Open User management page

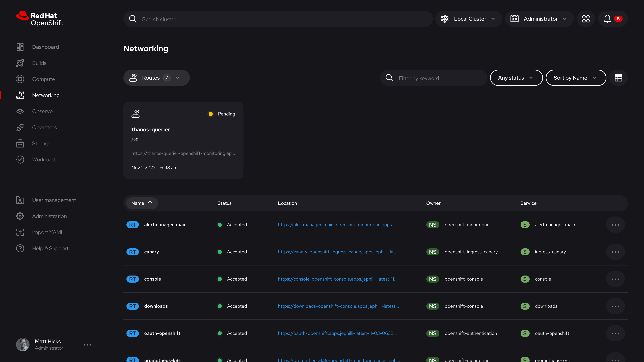(54, 200)
